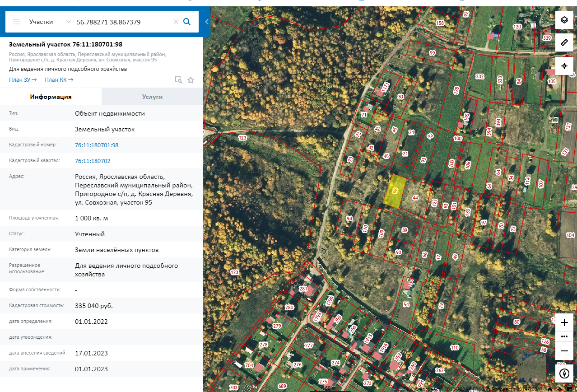The width and height of the screenshot is (577, 392).
Task: Open cadastral number 76:11:180701:98 link
Action: [x=97, y=145]
